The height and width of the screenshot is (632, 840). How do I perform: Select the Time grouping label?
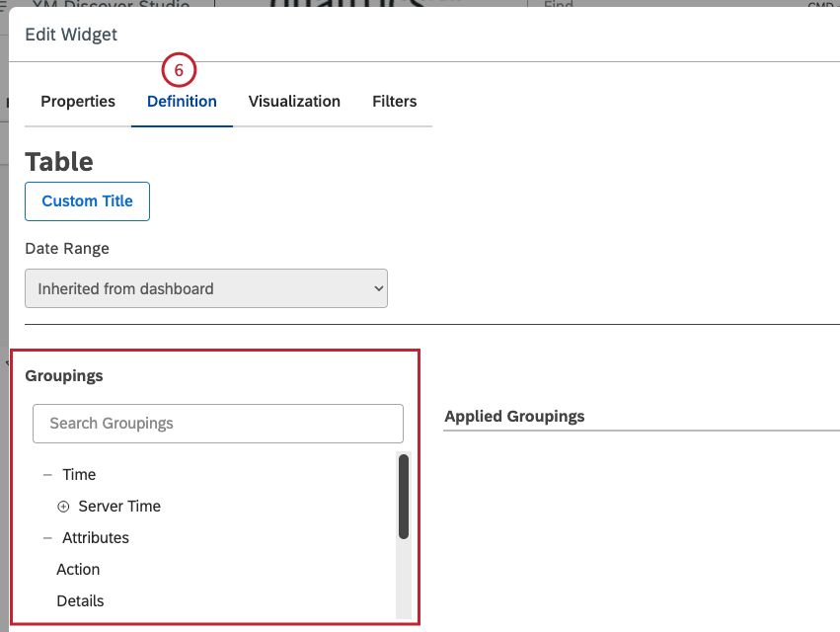pos(79,474)
